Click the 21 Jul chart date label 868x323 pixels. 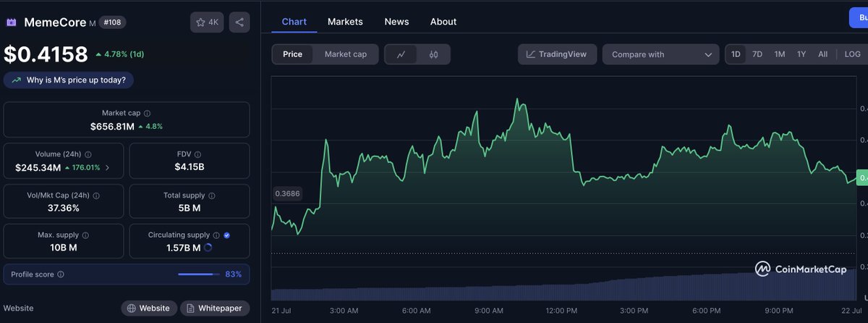point(282,311)
